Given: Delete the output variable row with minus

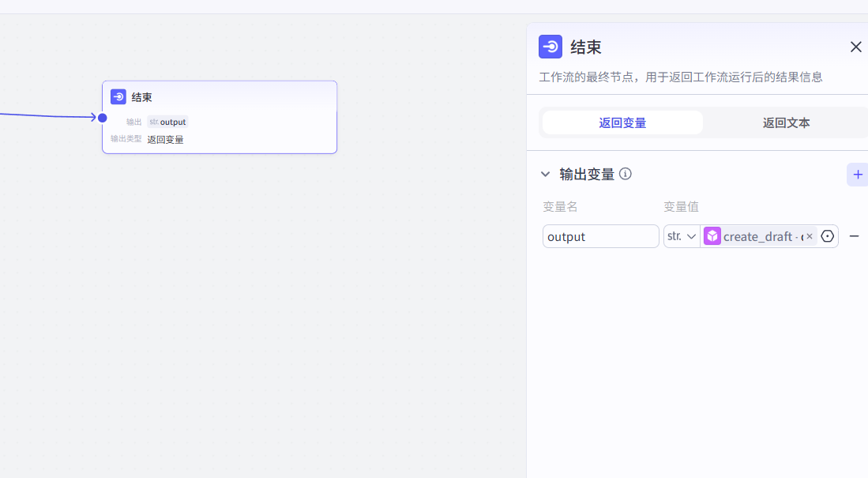Looking at the screenshot, I should (x=854, y=236).
